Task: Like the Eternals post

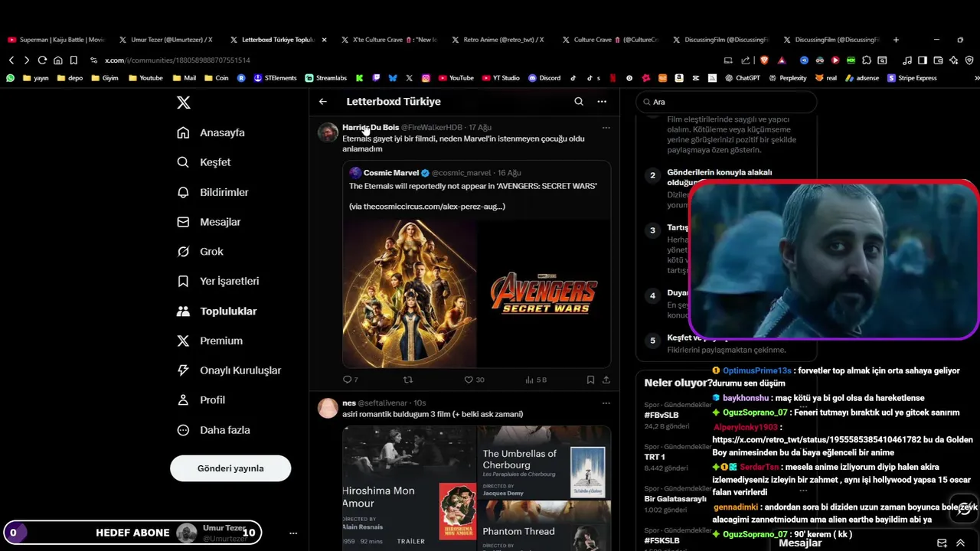Action: coord(474,380)
